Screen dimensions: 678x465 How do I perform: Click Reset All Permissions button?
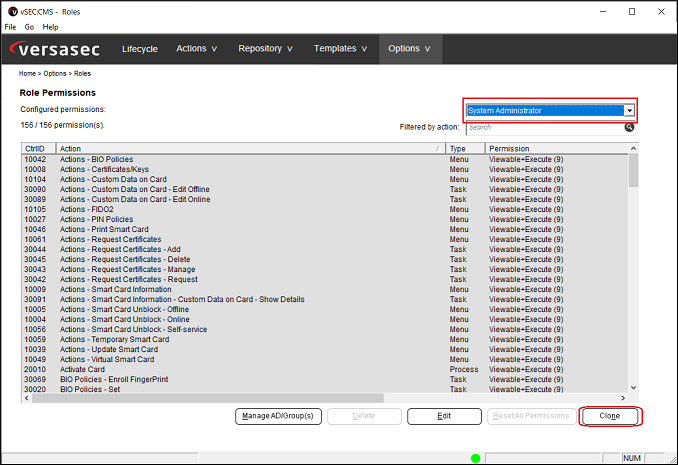click(531, 416)
